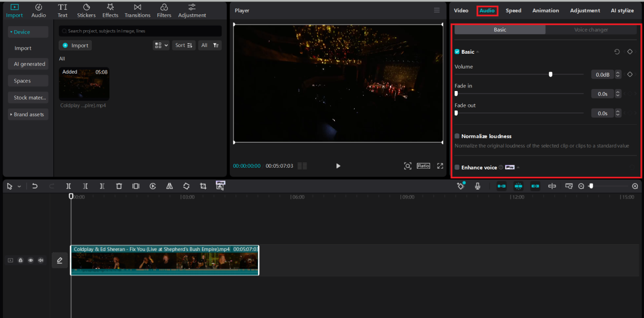The image size is (644, 318).
Task: Uncheck the Basic audio checkbox
Action: pos(457,52)
